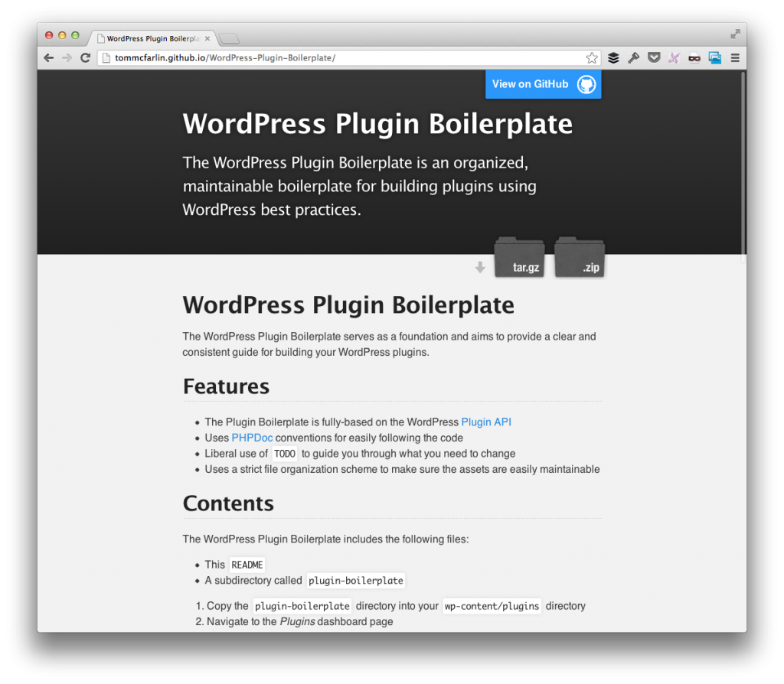Click the forward navigation arrow
The width and height of the screenshot is (784, 684).
[67, 58]
